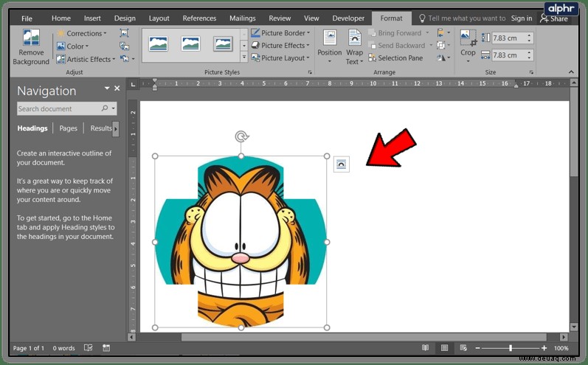The height and width of the screenshot is (365, 588).
Task: Apply the first picture style thumbnail
Action: click(158, 44)
